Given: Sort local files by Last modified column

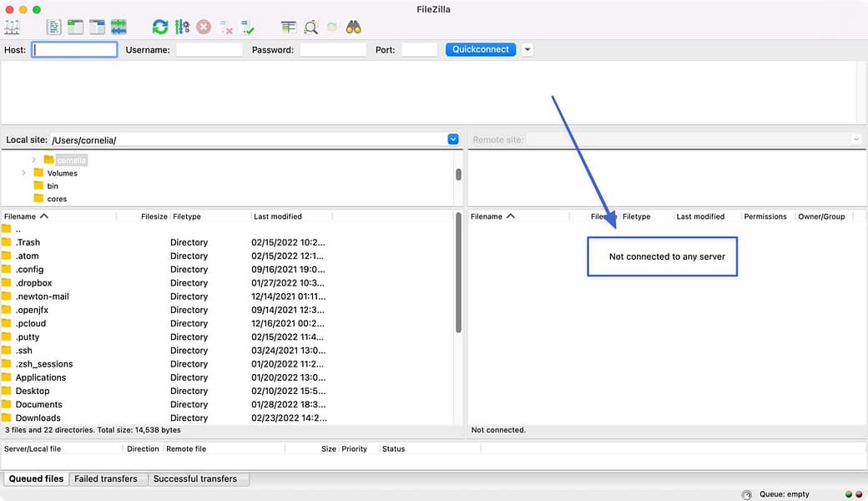Looking at the screenshot, I should tap(278, 216).
